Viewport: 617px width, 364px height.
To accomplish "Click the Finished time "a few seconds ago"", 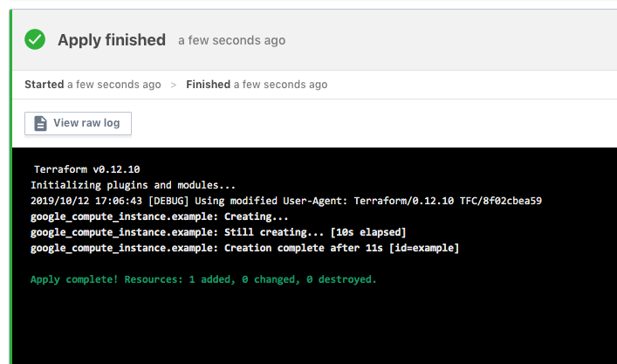I will 279,85.
